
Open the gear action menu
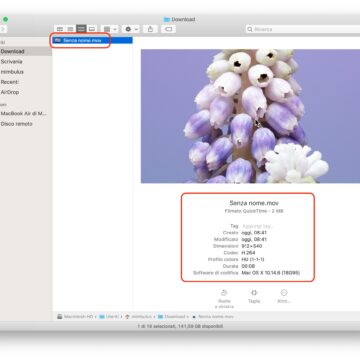coord(131,29)
